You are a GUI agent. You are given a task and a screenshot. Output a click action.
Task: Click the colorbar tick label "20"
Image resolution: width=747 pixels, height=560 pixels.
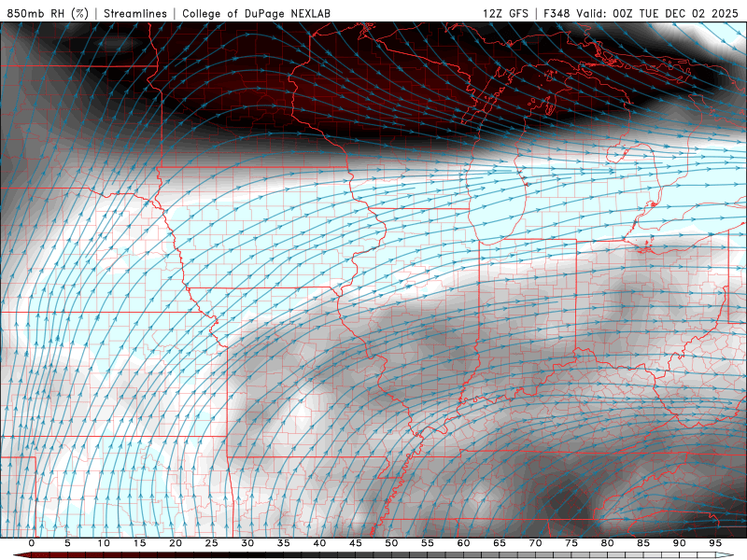[176, 543]
